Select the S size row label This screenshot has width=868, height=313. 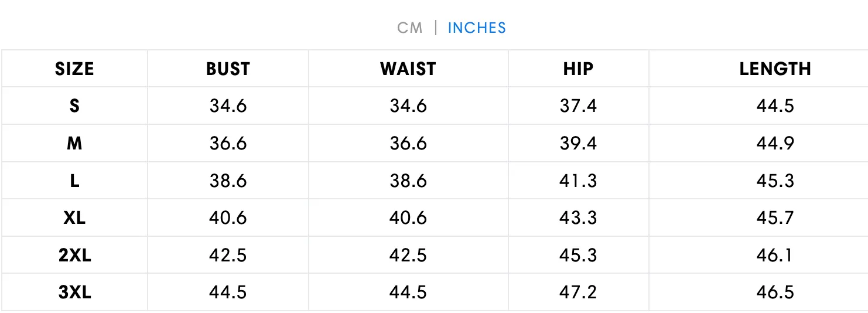(x=74, y=106)
